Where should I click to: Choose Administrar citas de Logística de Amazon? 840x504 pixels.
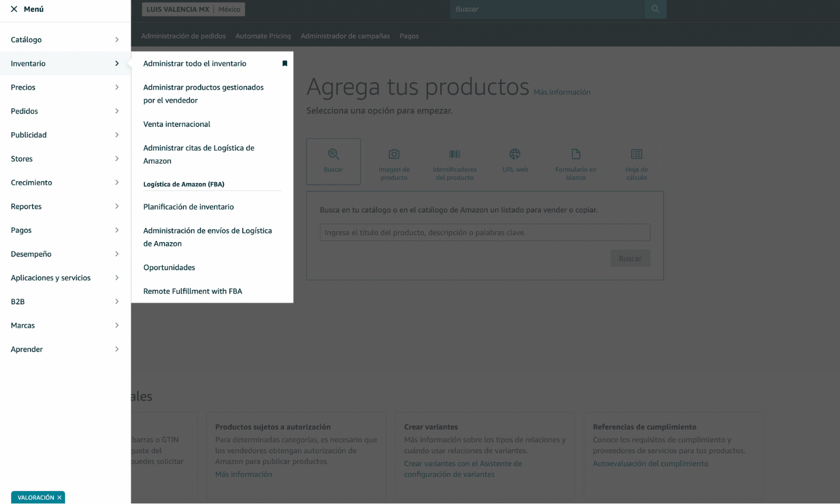point(199,154)
